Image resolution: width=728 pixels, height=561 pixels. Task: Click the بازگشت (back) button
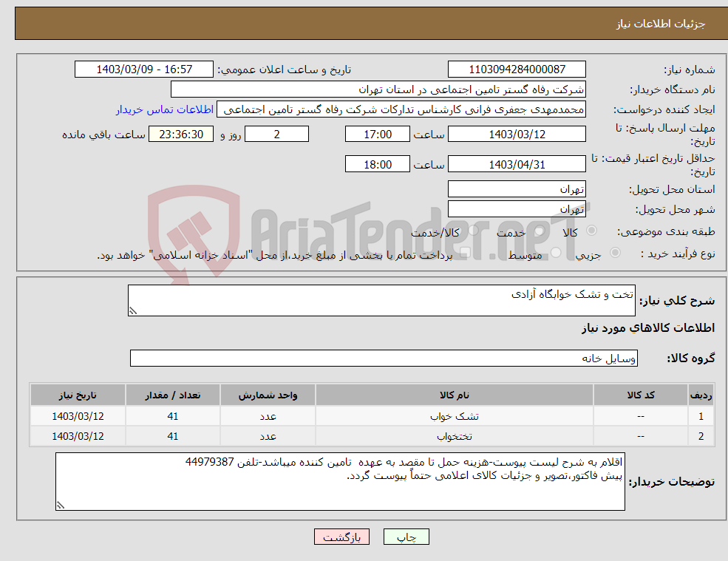click(341, 537)
